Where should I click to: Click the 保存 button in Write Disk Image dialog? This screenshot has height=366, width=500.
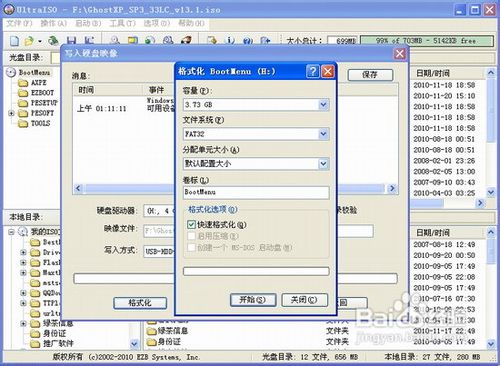(370, 75)
